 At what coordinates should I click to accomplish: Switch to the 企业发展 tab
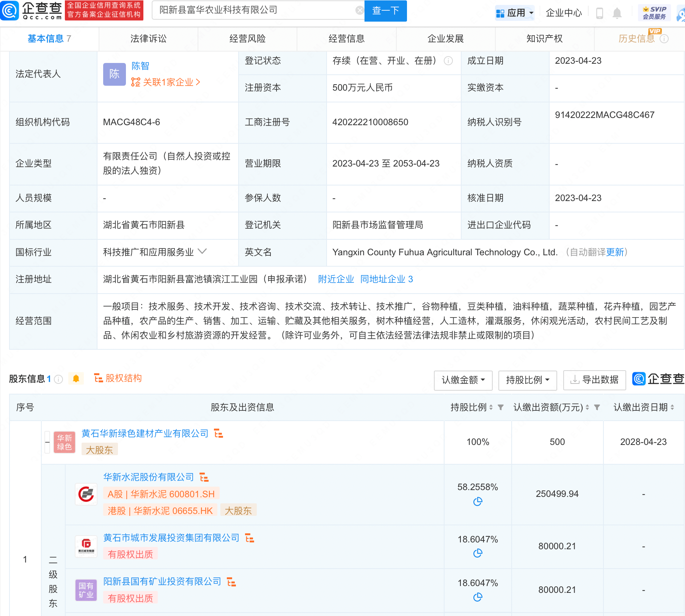tap(446, 39)
